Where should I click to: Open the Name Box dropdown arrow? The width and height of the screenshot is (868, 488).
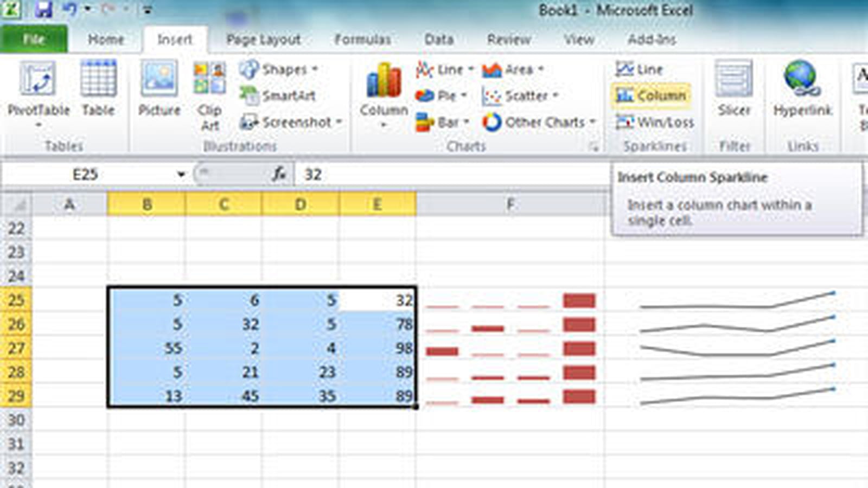click(181, 175)
